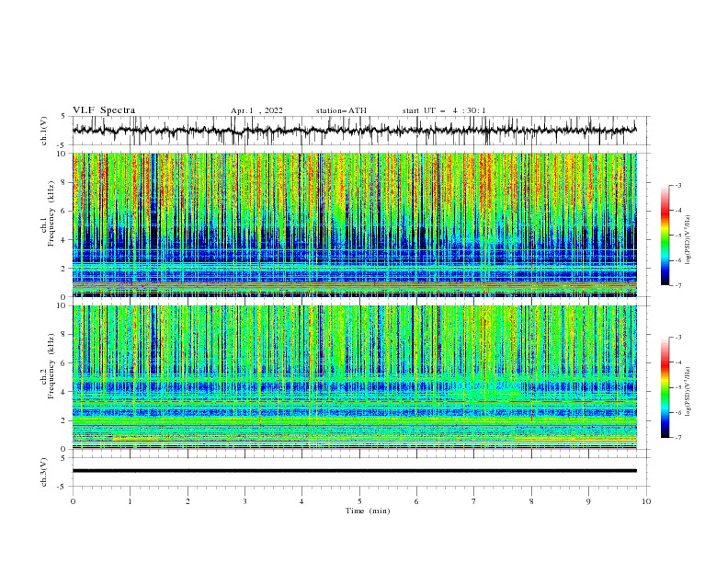Click inside the ch.1 spectrogram panel
Image resolution: width=728 pixels, height=563 pixels.
[354, 224]
